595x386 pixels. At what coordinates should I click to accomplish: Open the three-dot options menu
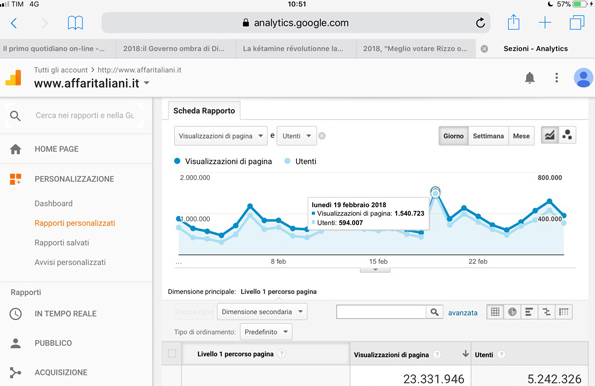pos(557,78)
